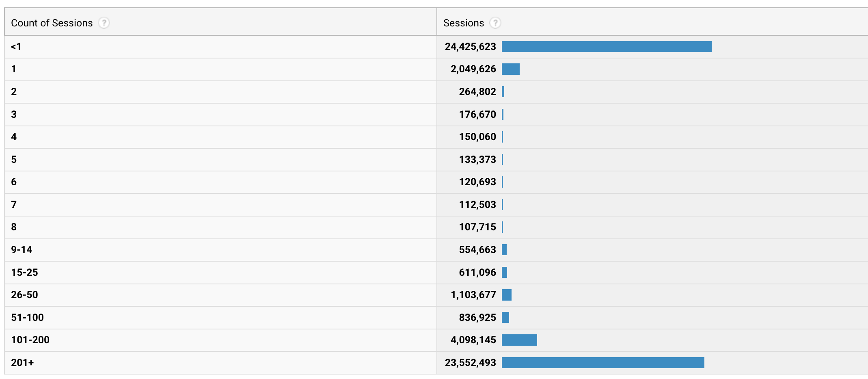
Task: Click the 24,425,623 sessions bar
Action: [x=606, y=47]
